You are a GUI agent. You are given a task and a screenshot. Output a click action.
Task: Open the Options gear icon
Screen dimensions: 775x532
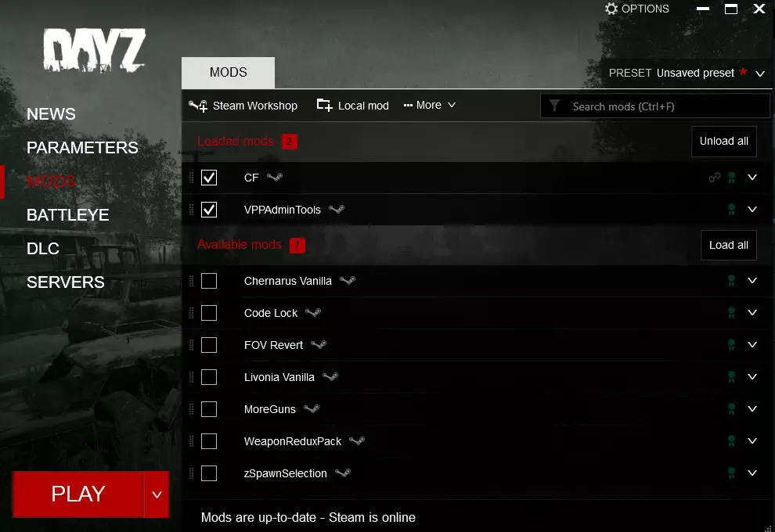click(611, 9)
